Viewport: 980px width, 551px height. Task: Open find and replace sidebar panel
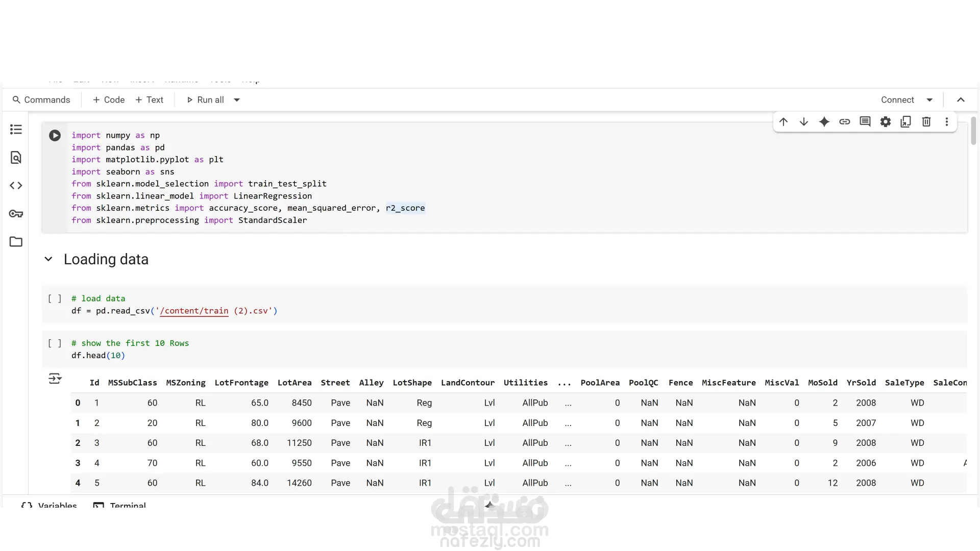(16, 158)
